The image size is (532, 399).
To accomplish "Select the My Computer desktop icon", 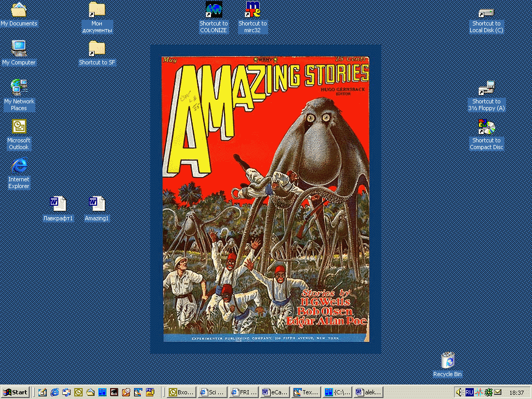I will [x=19, y=53].
